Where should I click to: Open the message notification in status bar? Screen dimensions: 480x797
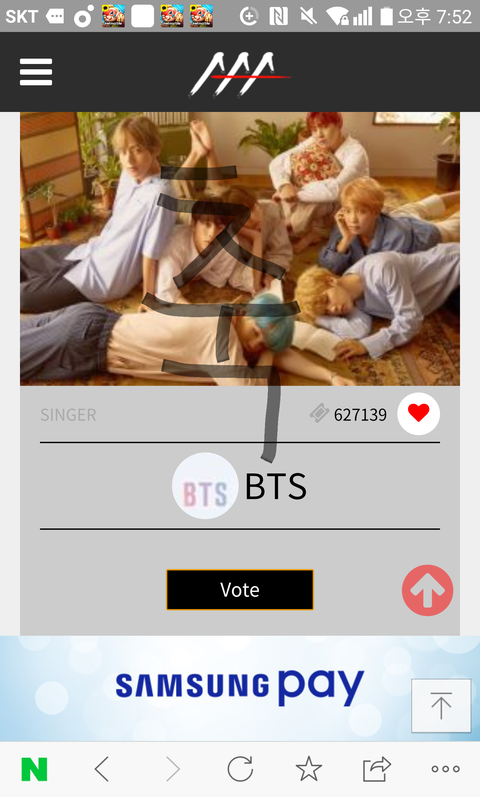55,16
